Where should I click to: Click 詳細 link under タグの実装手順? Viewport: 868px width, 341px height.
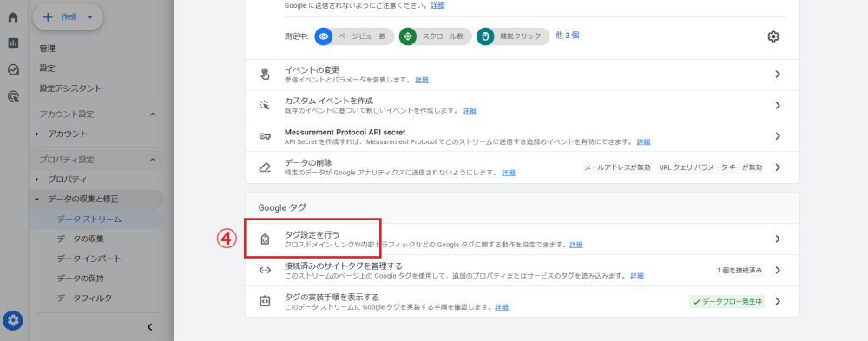502,306
